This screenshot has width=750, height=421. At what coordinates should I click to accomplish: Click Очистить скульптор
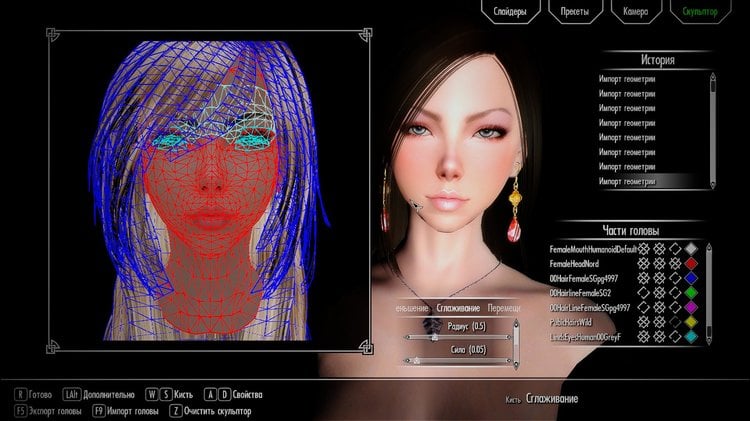point(218,411)
